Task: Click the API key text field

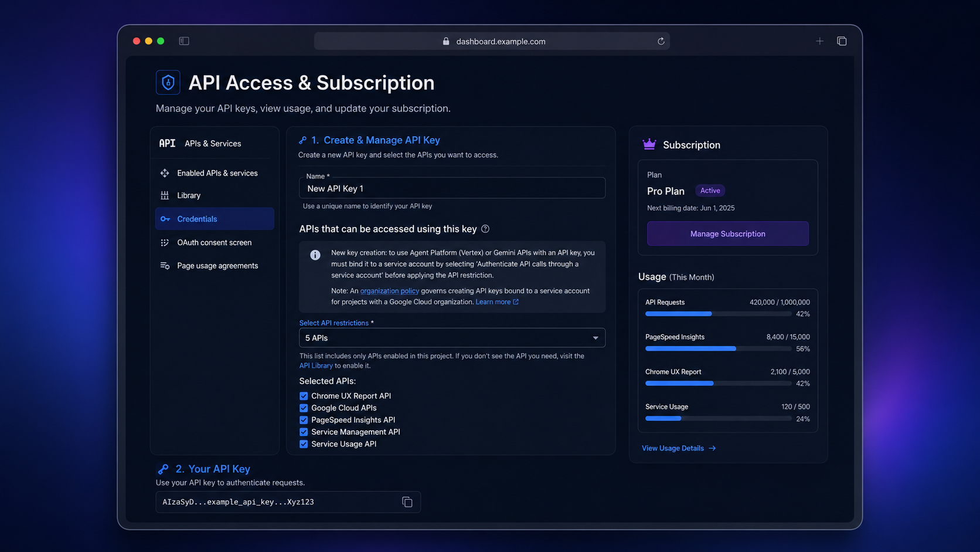Action: [x=288, y=502]
